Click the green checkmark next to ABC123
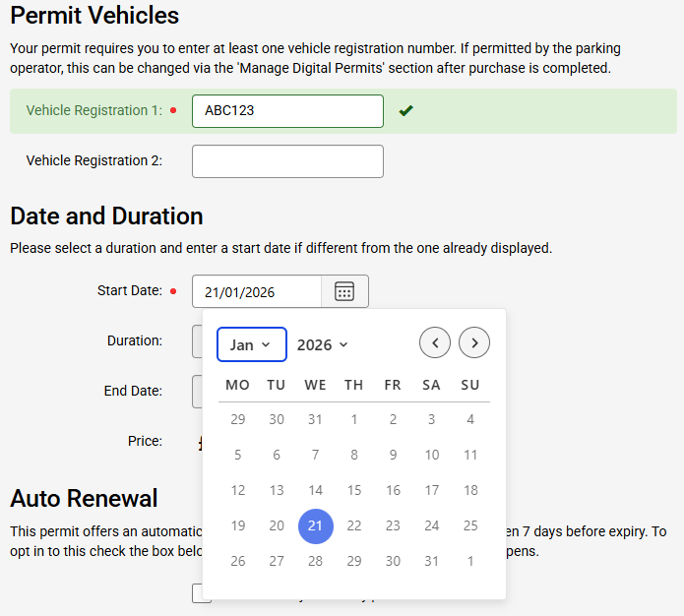 tap(405, 111)
